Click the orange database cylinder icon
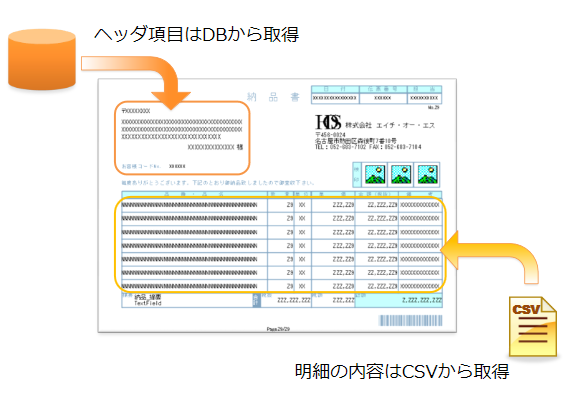 pos(42,59)
